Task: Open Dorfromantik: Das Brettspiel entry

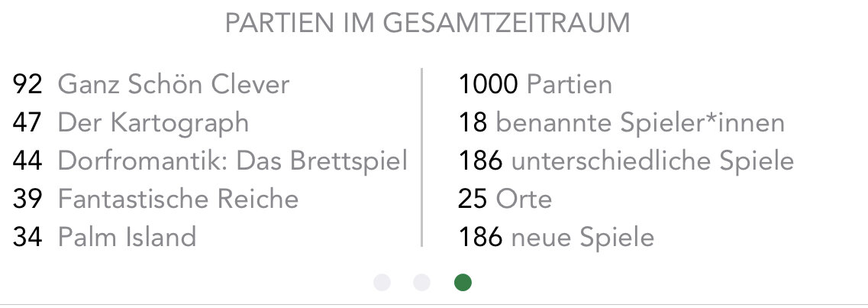Action: (x=232, y=160)
